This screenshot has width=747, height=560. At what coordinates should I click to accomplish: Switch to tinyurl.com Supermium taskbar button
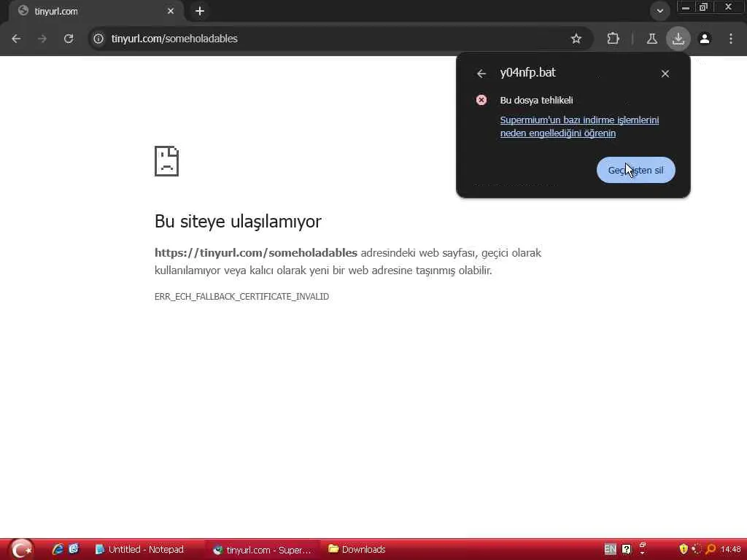pos(263,550)
